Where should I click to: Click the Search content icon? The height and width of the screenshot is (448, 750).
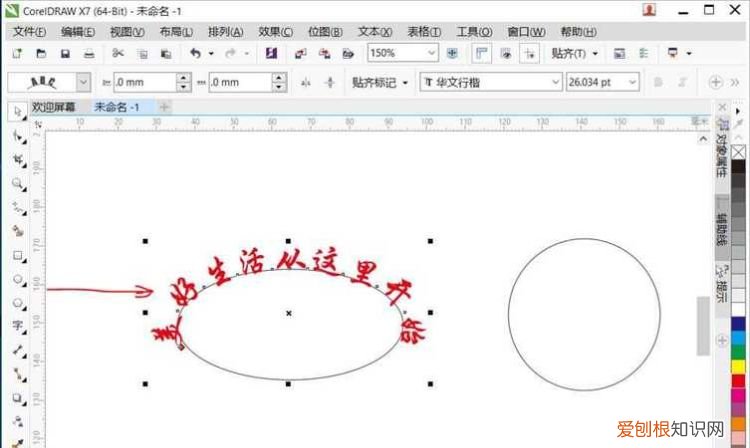pos(271,53)
